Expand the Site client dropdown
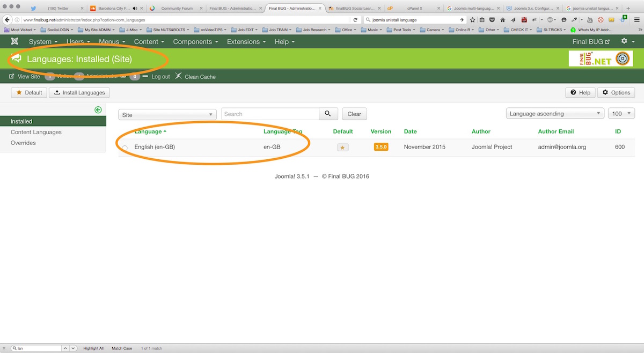Image resolution: width=644 pixels, height=353 pixels. 167,114
